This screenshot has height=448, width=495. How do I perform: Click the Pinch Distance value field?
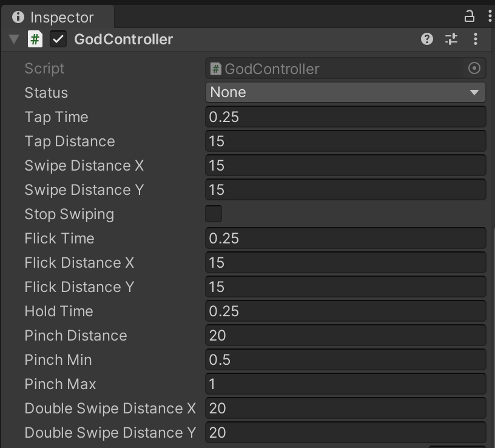pos(345,336)
